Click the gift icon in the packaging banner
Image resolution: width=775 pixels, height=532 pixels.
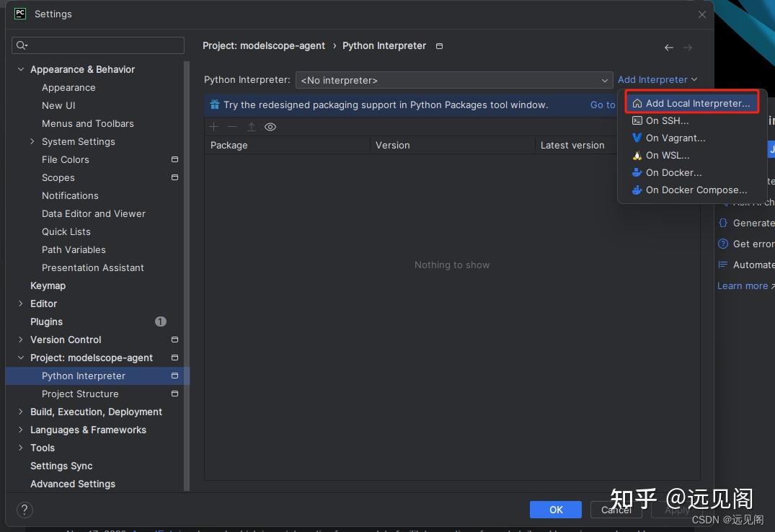coord(215,104)
